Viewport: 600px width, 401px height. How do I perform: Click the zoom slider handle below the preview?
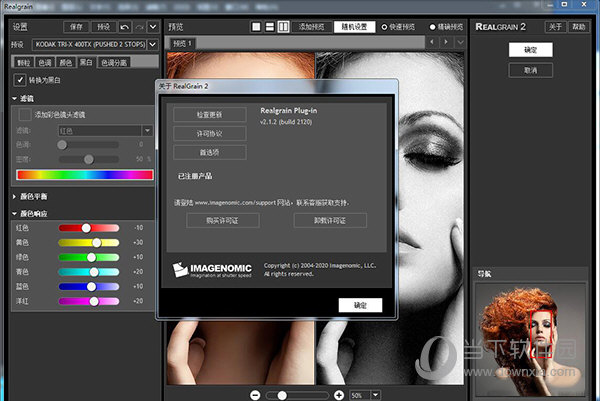click(282, 395)
